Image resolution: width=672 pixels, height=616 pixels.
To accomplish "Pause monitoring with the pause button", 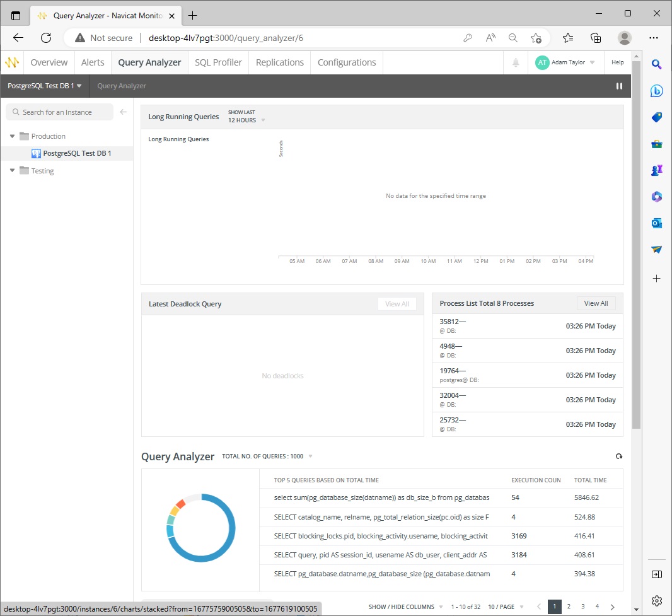I will click(x=619, y=85).
